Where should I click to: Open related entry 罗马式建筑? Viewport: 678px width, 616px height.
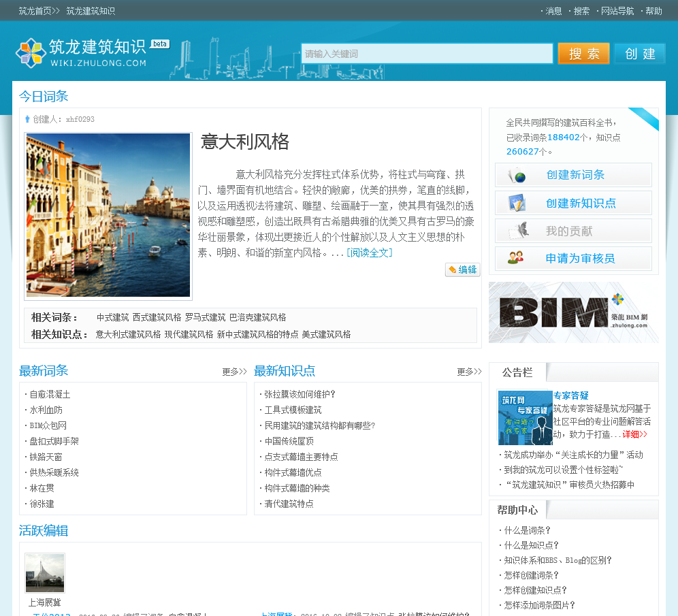205,317
